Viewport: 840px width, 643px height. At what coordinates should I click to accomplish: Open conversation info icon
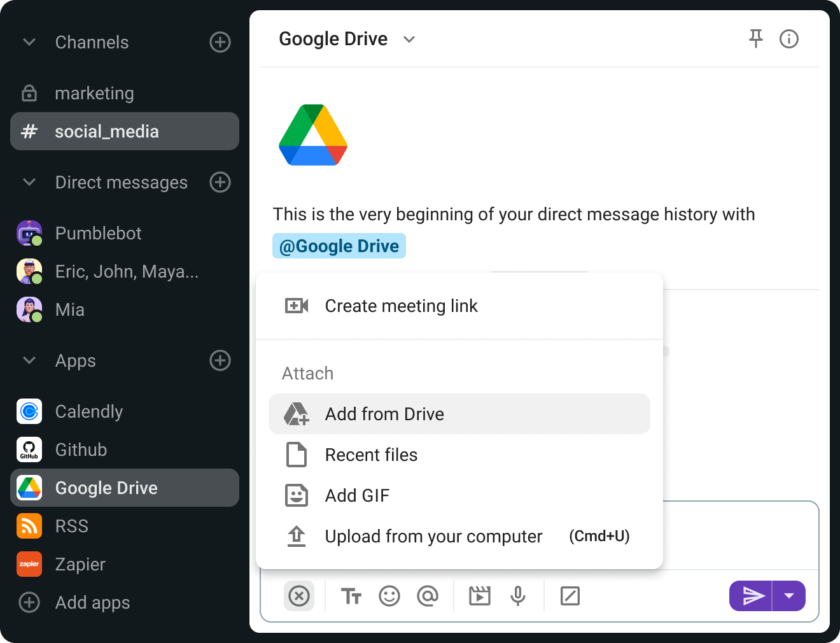tap(789, 39)
